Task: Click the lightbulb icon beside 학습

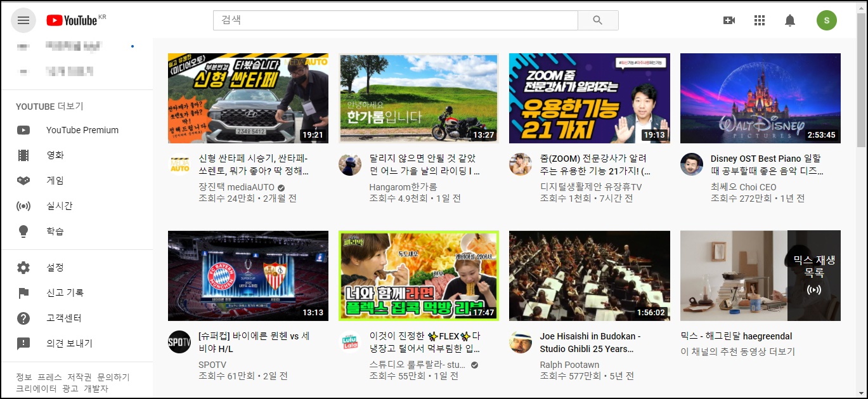Action: coord(23,232)
